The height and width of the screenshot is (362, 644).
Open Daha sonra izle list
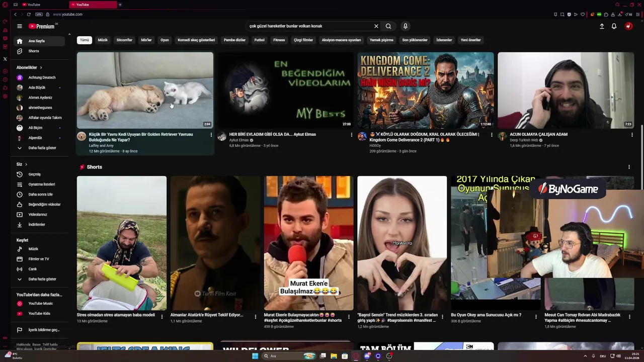pyautogui.click(x=40, y=194)
